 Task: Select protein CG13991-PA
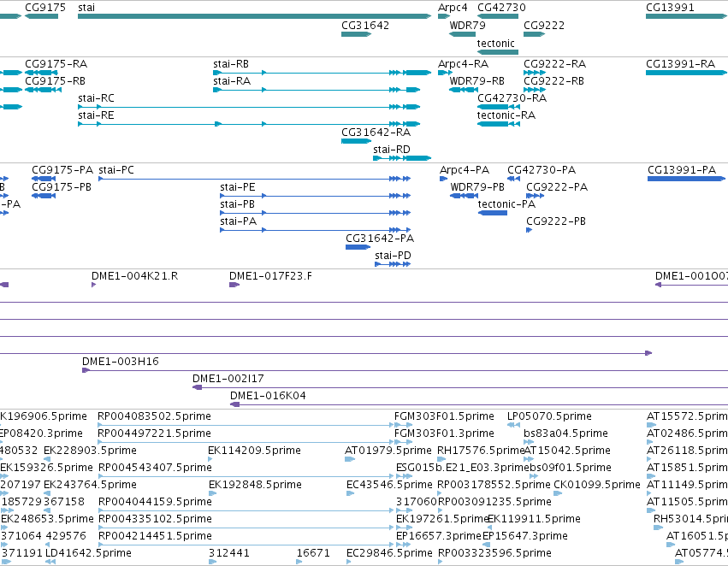point(686,179)
